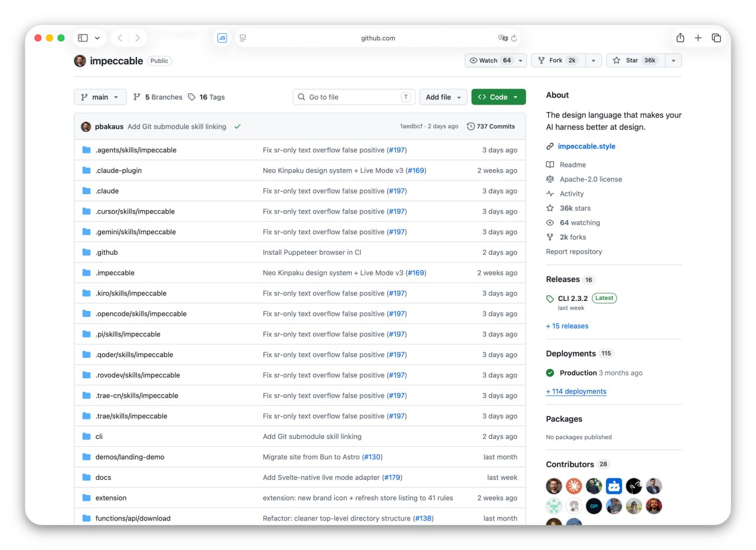Click the pbakaus avatar in the latest commit bar
This screenshot has height=550, width=756.
point(86,126)
